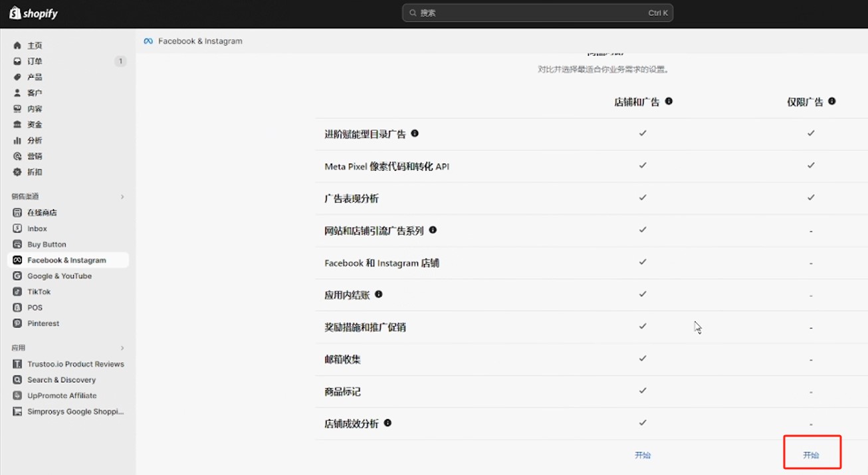
Task: Click the Meta icon beside Facebook & Instagram in sidebar
Action: click(x=17, y=260)
